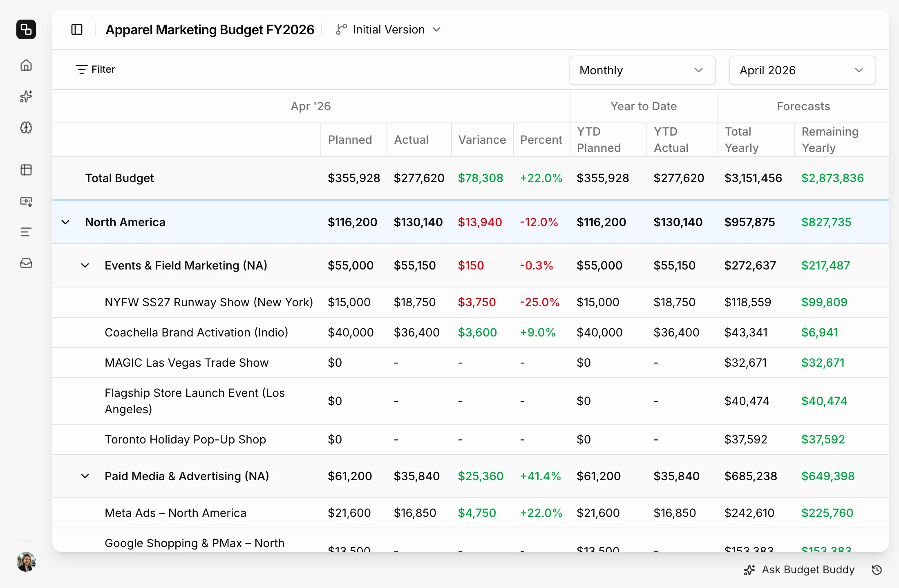Image resolution: width=899 pixels, height=588 pixels.
Task: Select MAGIC Las Vegas Trade Show row
Action: [470, 363]
